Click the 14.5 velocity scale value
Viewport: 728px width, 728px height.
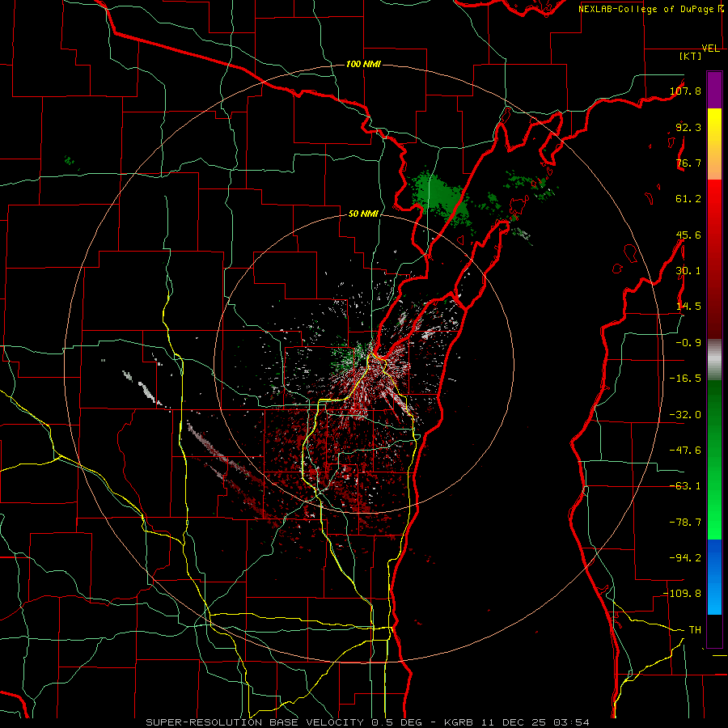tap(688, 307)
